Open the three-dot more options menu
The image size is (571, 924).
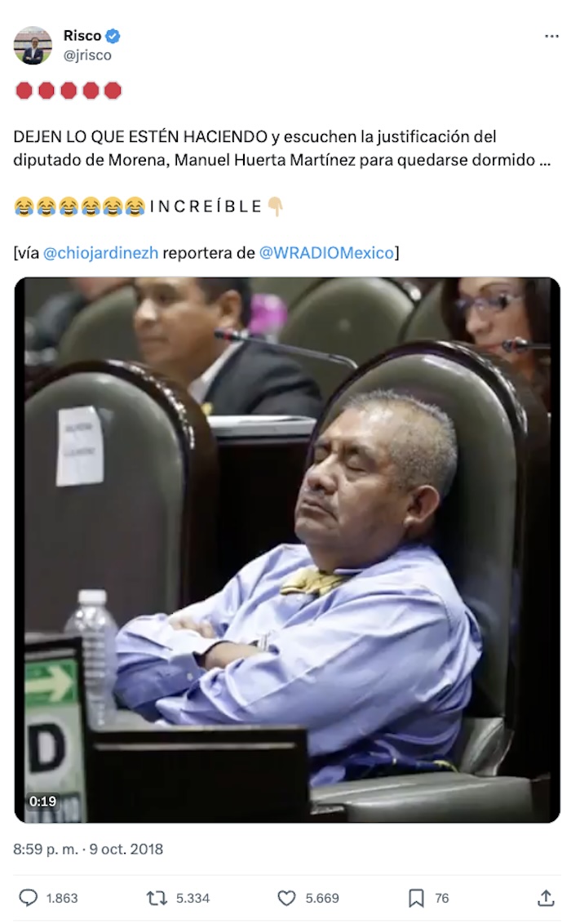point(551,37)
